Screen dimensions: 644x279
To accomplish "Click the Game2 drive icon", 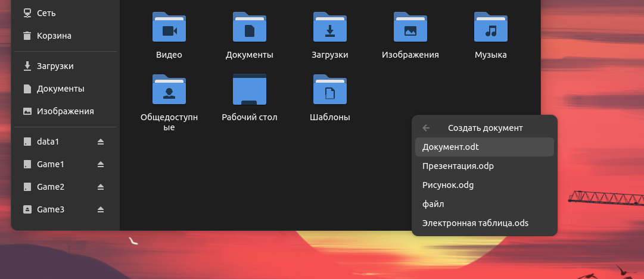I will (x=27, y=187).
